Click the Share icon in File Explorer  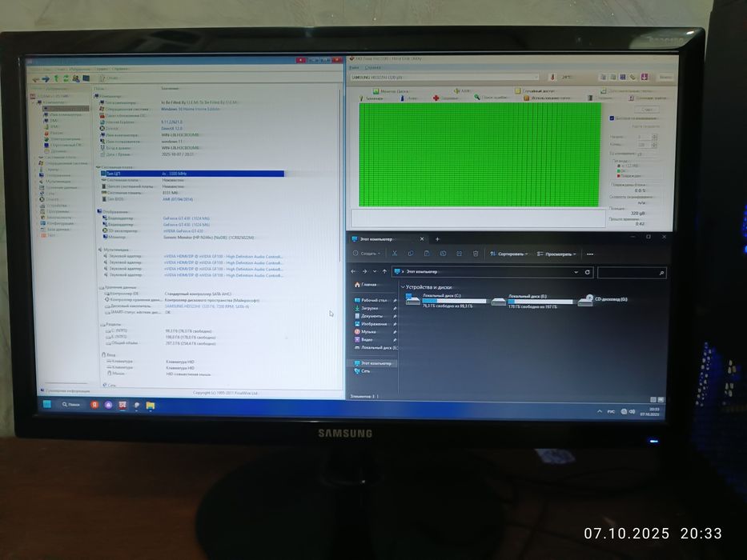point(460,254)
